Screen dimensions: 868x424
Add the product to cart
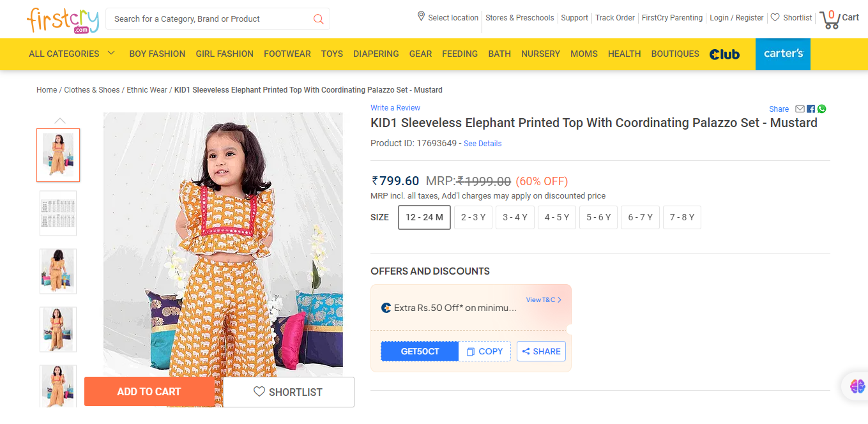click(x=149, y=391)
